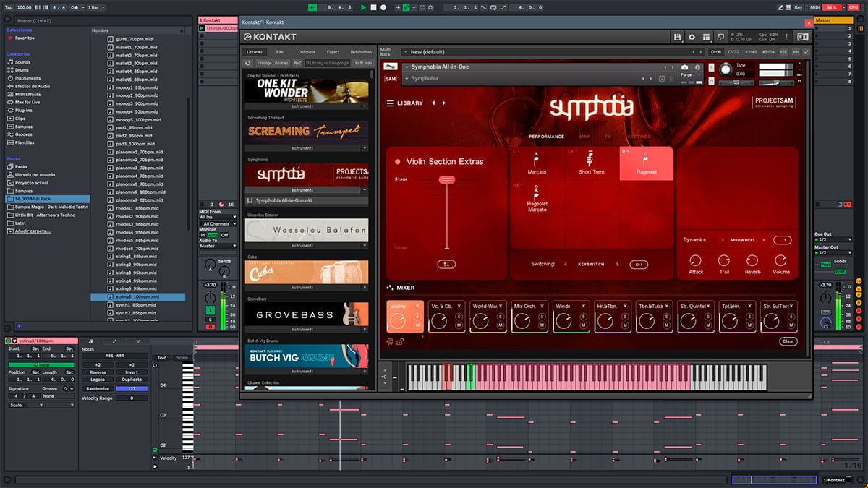This screenshot has width=868, height=488.
Task: Solo the Vc. & Db. mixer channel
Action: (459, 318)
